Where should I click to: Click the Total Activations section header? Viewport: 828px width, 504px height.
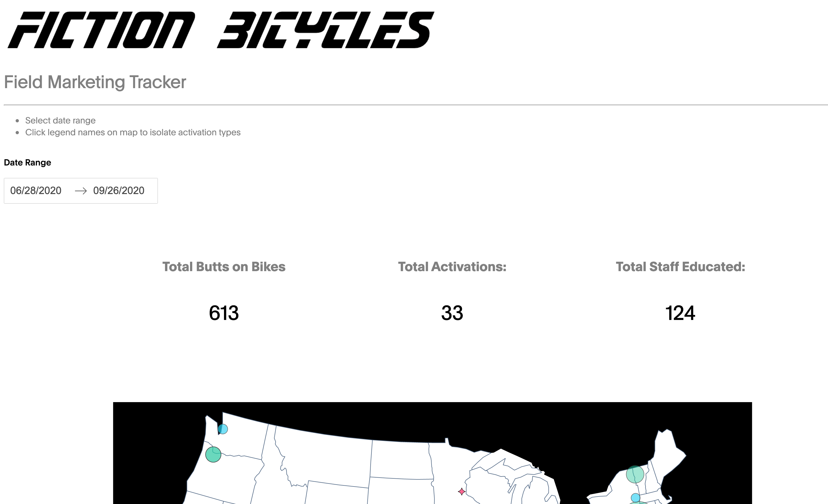pyautogui.click(x=452, y=267)
